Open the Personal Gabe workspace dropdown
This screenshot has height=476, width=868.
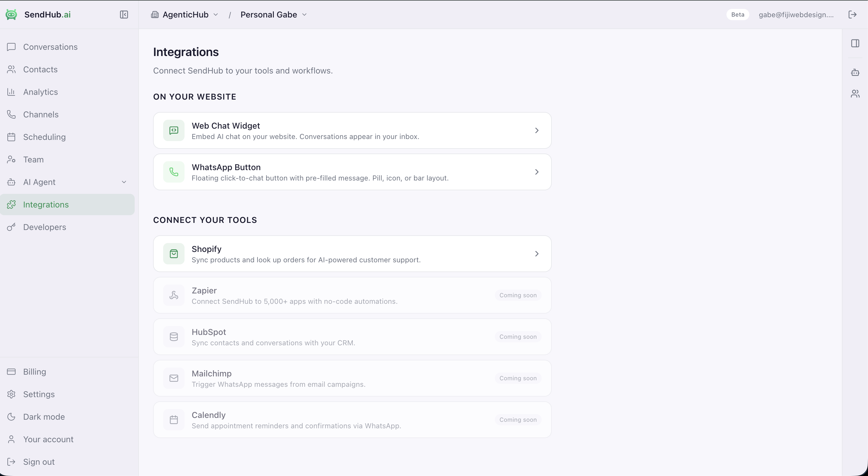click(274, 15)
